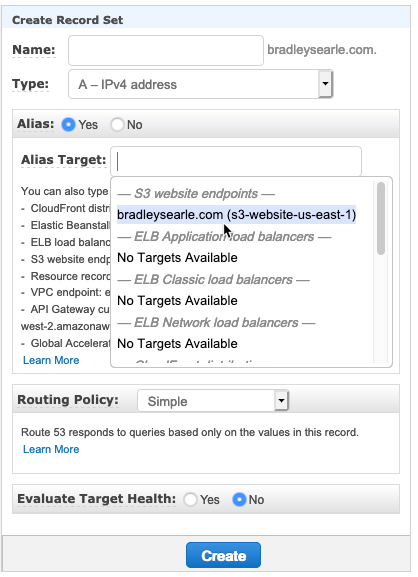Click the Routing Policy dropdown arrow icon
Screen dimensions: 418x577
pyautogui.click(x=281, y=400)
